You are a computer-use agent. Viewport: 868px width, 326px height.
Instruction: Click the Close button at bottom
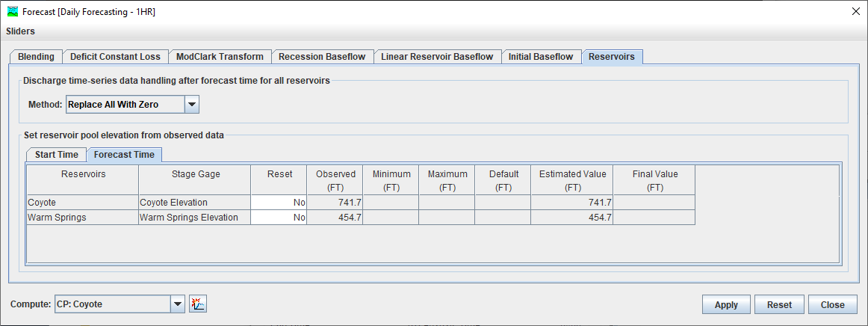pos(833,304)
